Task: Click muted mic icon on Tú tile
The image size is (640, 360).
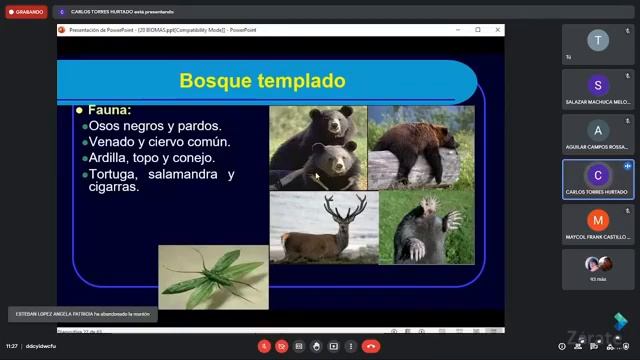Action: (x=627, y=31)
